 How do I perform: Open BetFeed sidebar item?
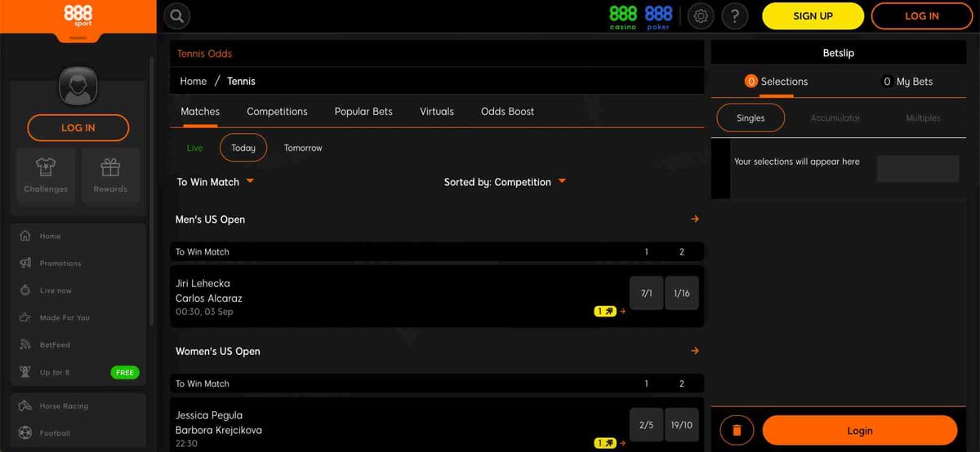point(78,345)
